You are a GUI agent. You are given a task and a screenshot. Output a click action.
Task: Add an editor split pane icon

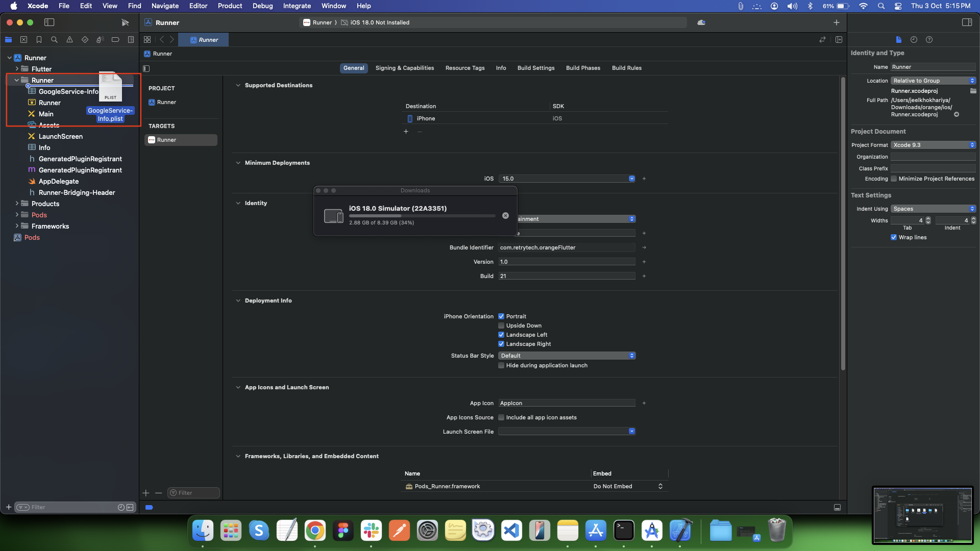point(839,40)
